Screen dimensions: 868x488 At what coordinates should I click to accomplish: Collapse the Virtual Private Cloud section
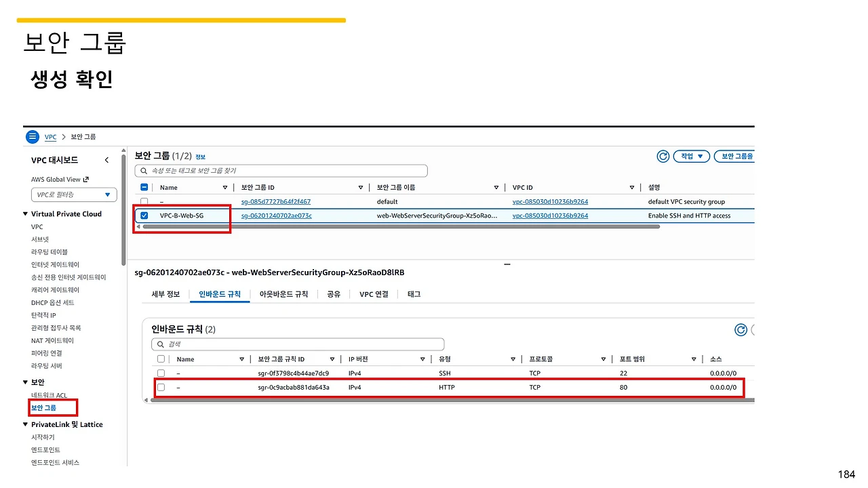click(x=26, y=214)
